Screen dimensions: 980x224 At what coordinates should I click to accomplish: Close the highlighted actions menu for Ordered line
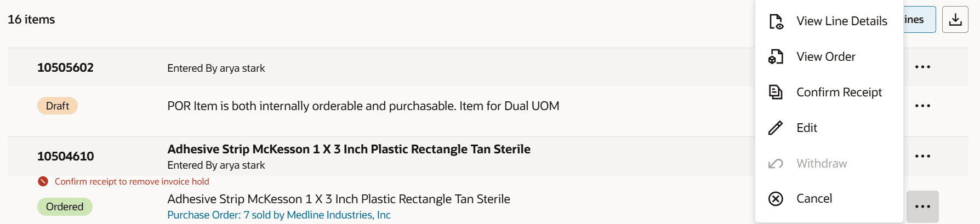tap(922, 206)
